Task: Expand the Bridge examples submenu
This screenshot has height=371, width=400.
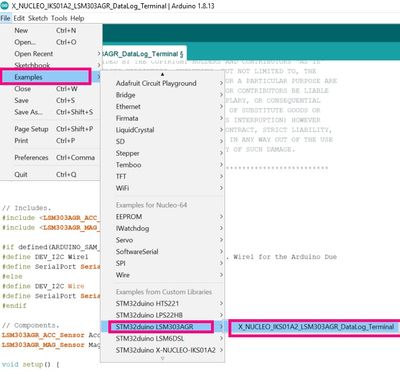Action: [163, 95]
